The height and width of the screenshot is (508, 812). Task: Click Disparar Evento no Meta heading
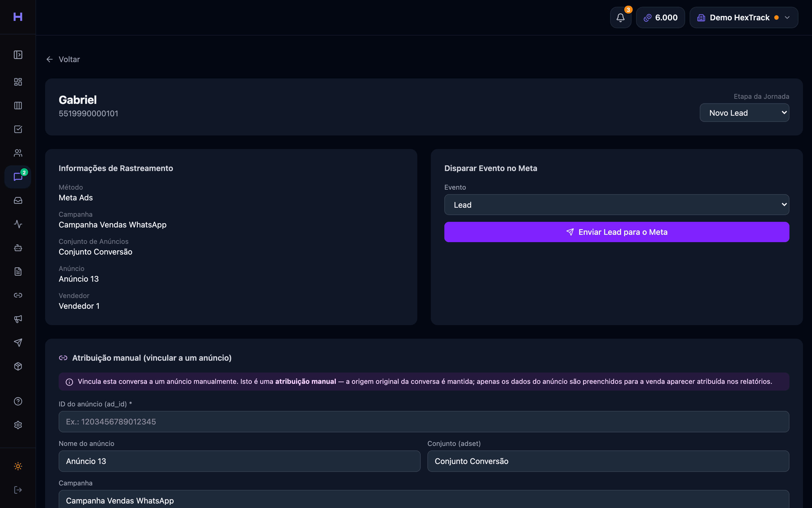tap(491, 168)
